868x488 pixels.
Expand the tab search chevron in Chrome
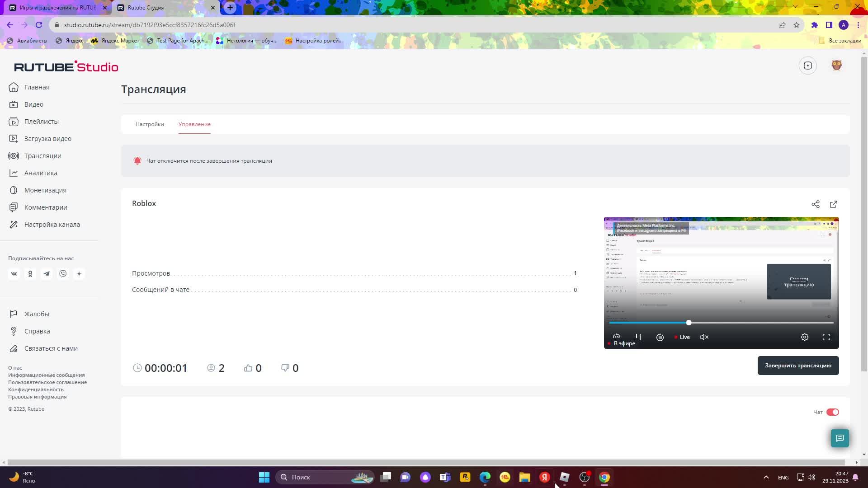tap(795, 7)
